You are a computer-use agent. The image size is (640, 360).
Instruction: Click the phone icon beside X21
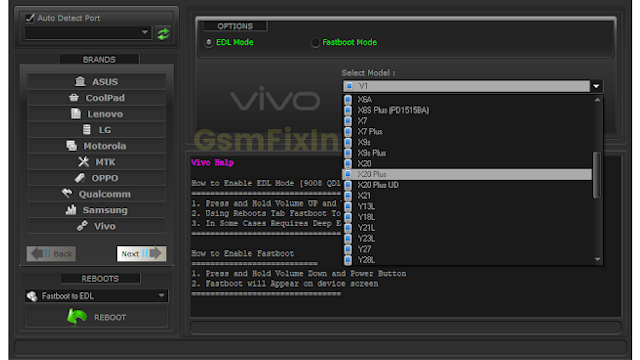[x=348, y=196]
